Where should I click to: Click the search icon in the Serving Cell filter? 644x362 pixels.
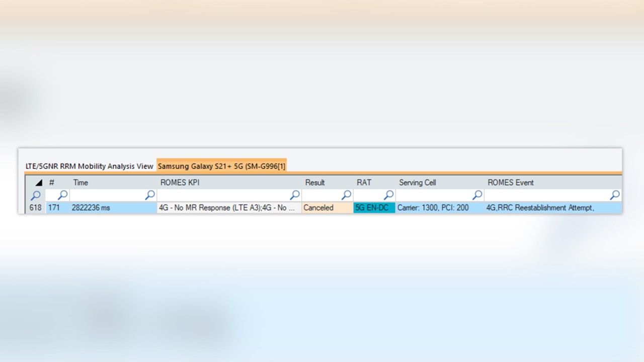pyautogui.click(x=477, y=195)
